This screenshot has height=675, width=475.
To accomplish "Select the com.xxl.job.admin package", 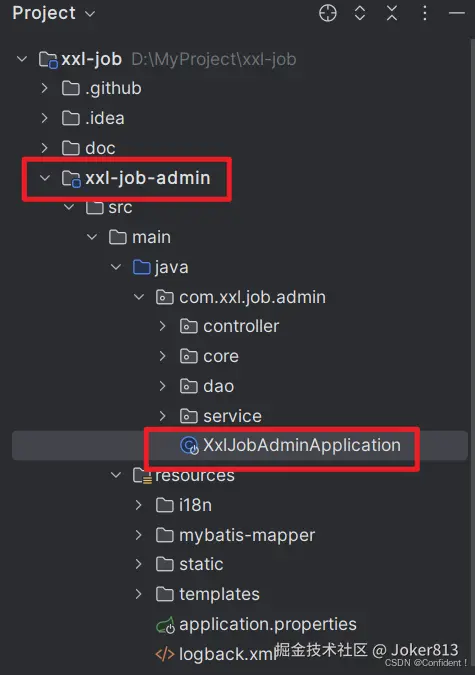I will point(252,297).
